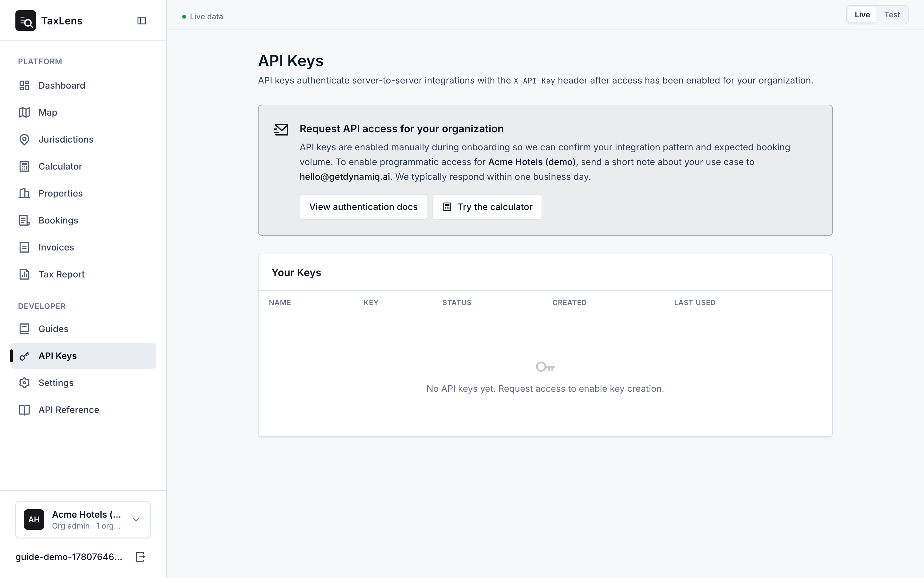Click the Acme Hotels (demo) bold text in banner

[532, 162]
